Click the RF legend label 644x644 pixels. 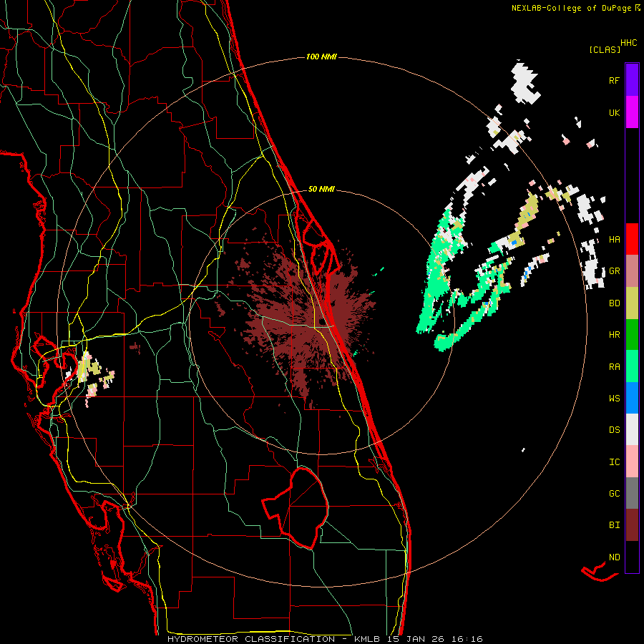tap(614, 80)
